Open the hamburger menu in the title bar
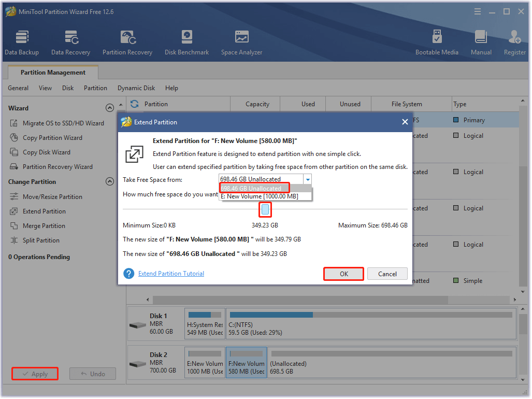 pyautogui.click(x=478, y=12)
